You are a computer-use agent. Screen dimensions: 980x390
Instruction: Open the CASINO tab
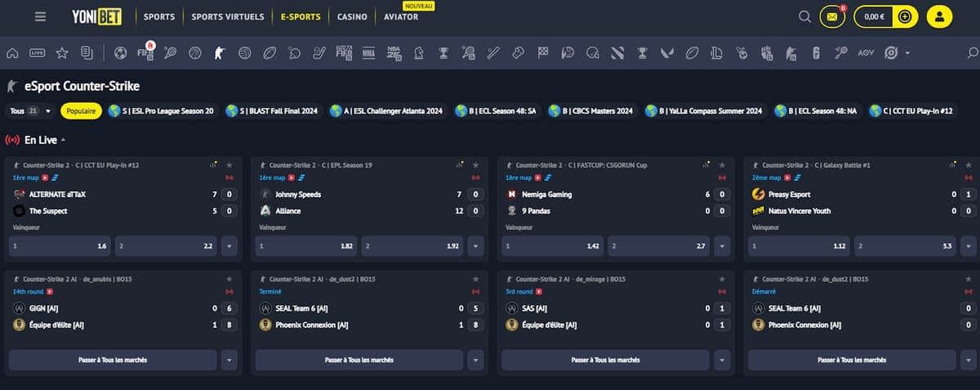click(x=352, y=16)
